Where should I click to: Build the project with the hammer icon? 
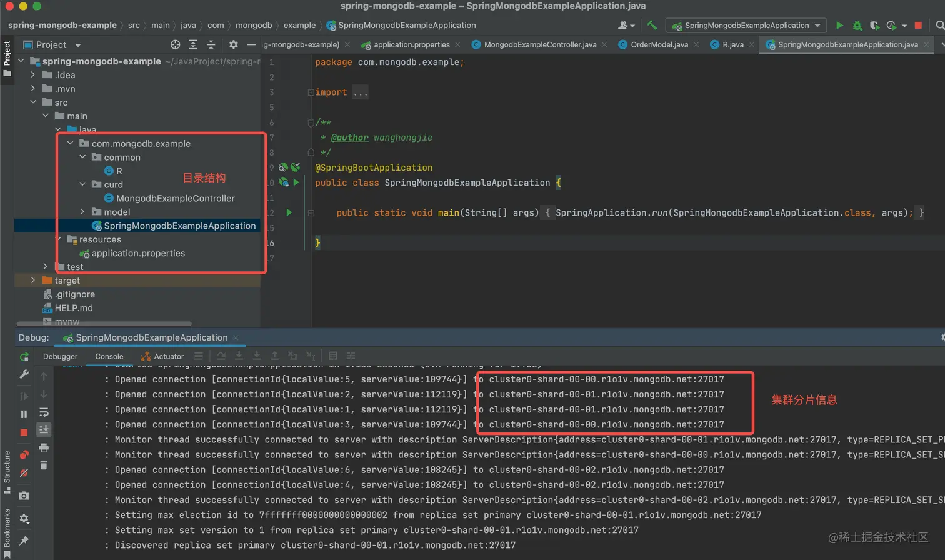652,26
